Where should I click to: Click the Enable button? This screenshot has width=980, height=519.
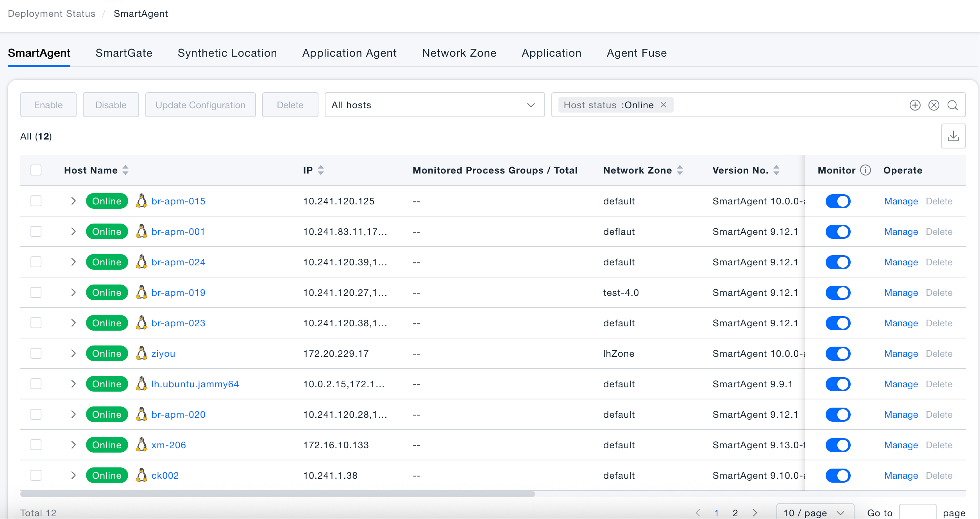coord(48,105)
